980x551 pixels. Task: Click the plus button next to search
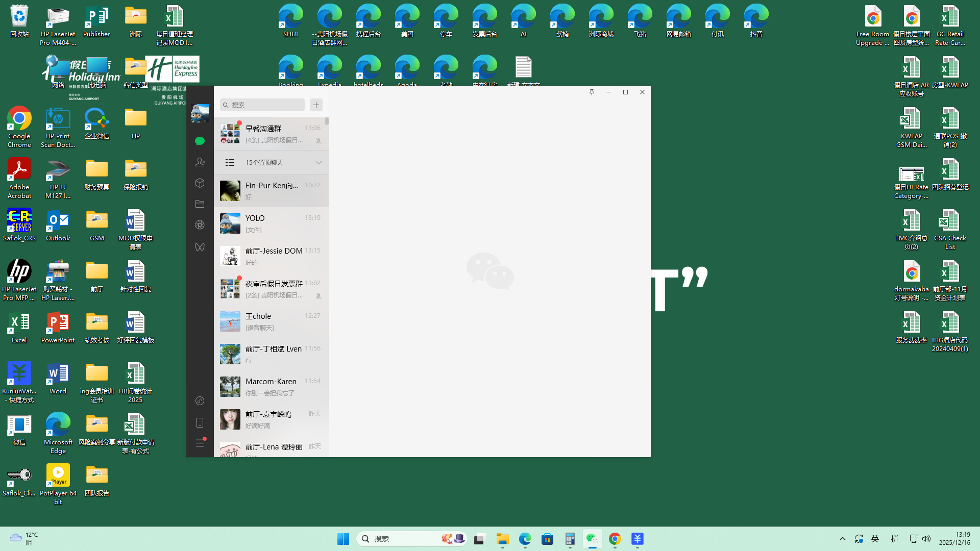click(316, 105)
